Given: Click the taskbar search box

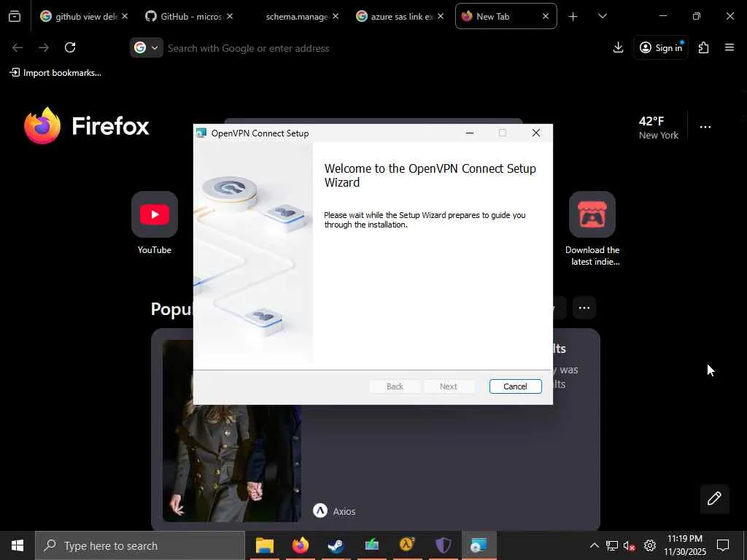Looking at the screenshot, I should click(x=140, y=545).
